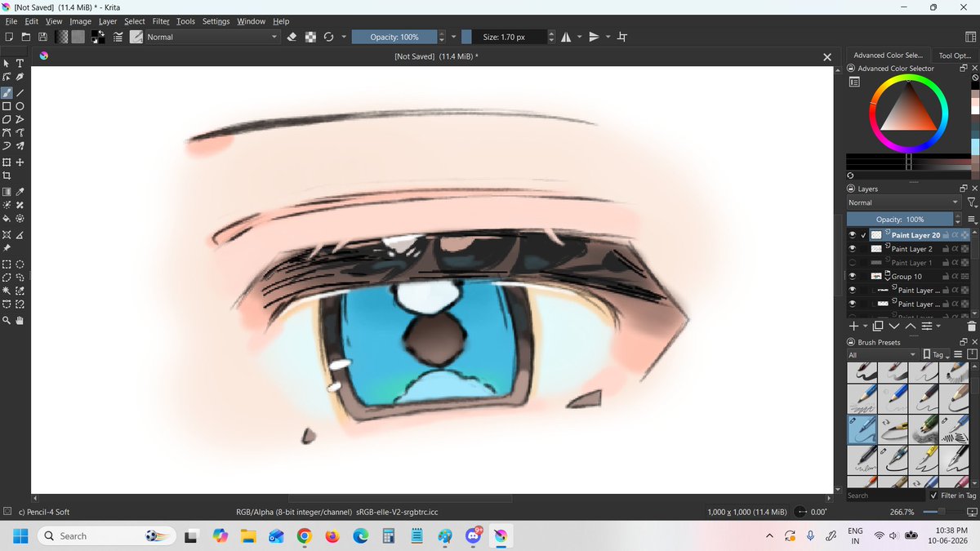Open the Layer menu
980x551 pixels.
(x=108, y=21)
